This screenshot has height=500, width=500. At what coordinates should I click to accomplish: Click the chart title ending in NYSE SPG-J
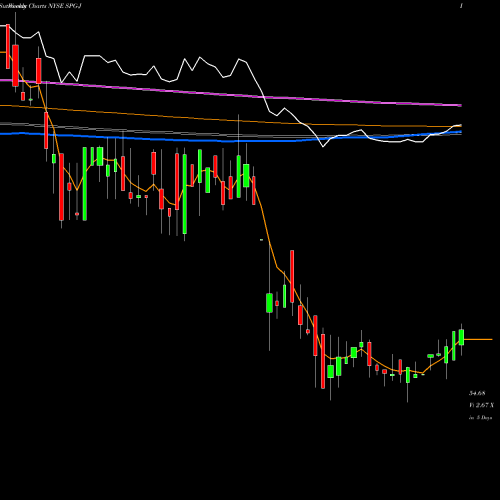(41, 6)
